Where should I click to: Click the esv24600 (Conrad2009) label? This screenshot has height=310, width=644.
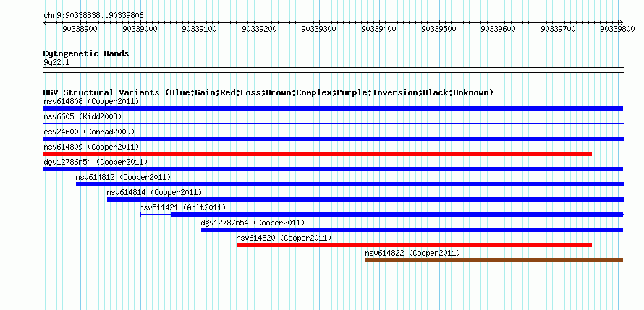pos(89,132)
